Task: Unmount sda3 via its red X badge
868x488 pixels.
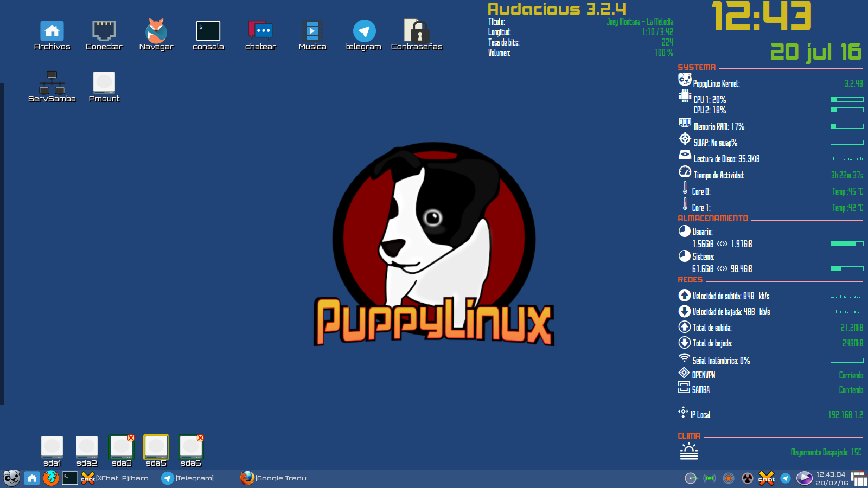Action: (x=131, y=438)
